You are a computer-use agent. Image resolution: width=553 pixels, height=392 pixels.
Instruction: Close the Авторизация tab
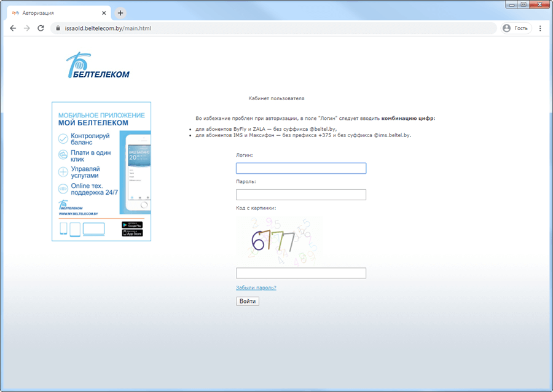[105, 13]
